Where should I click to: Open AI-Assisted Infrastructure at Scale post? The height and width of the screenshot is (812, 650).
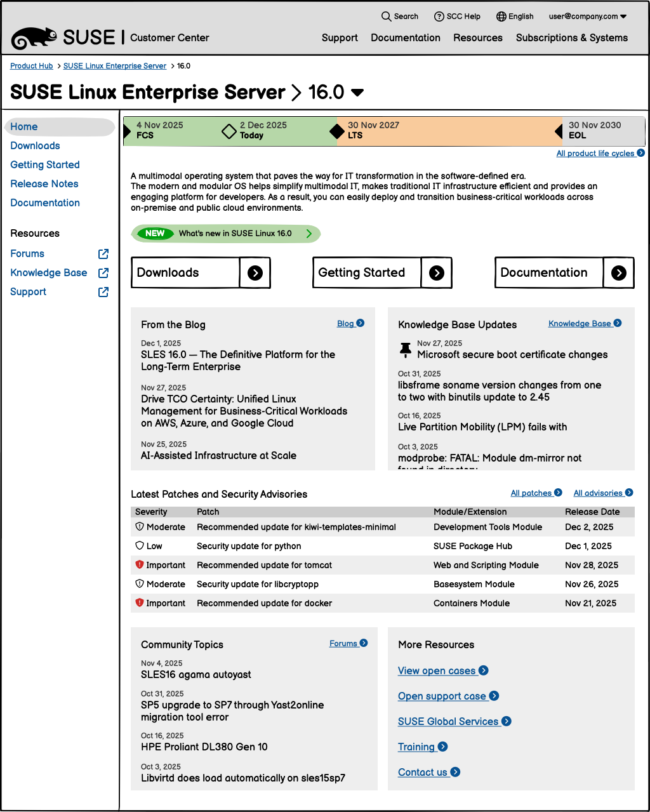(218, 455)
